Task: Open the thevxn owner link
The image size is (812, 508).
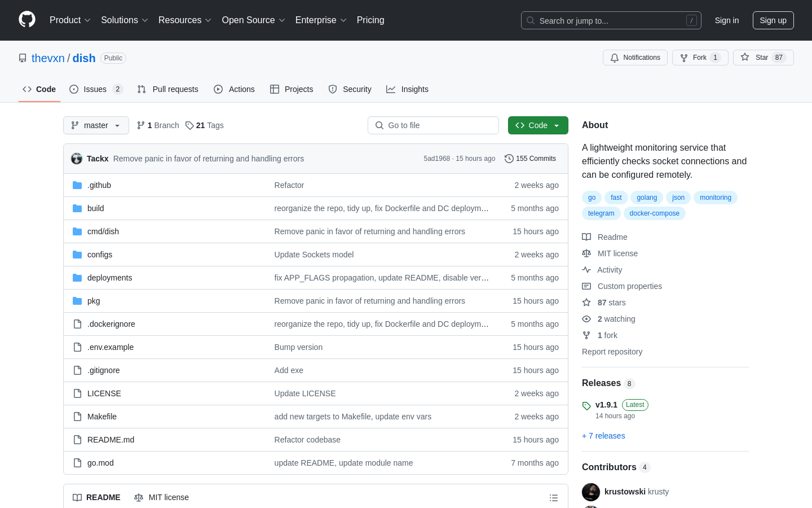Action: [x=48, y=58]
